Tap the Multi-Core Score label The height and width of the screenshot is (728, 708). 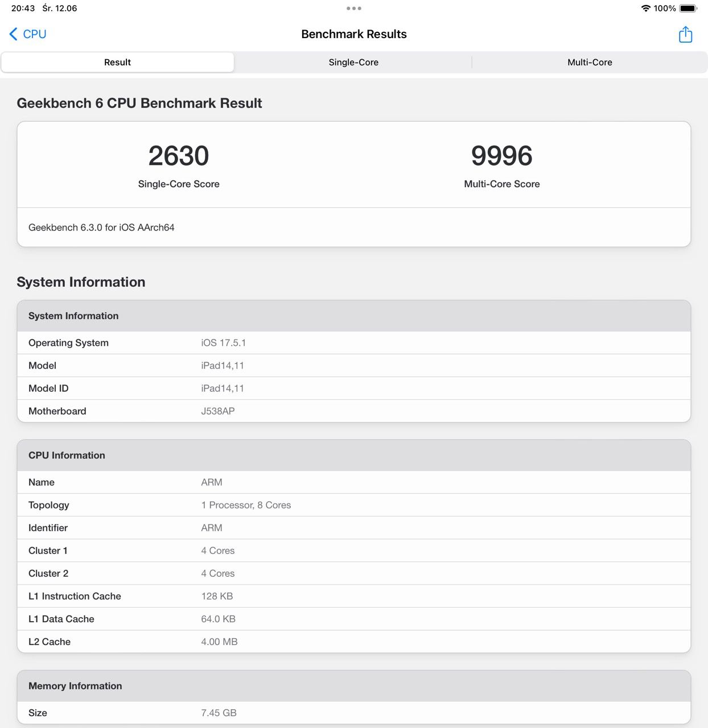pos(502,184)
